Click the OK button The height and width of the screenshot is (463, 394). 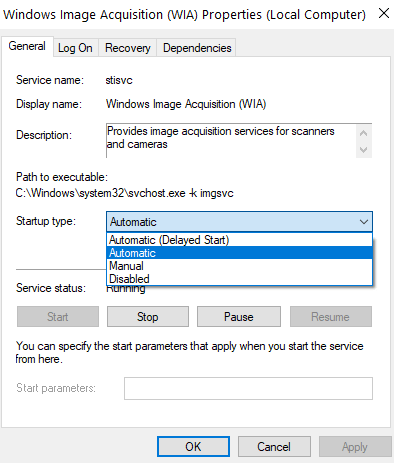[x=193, y=446]
